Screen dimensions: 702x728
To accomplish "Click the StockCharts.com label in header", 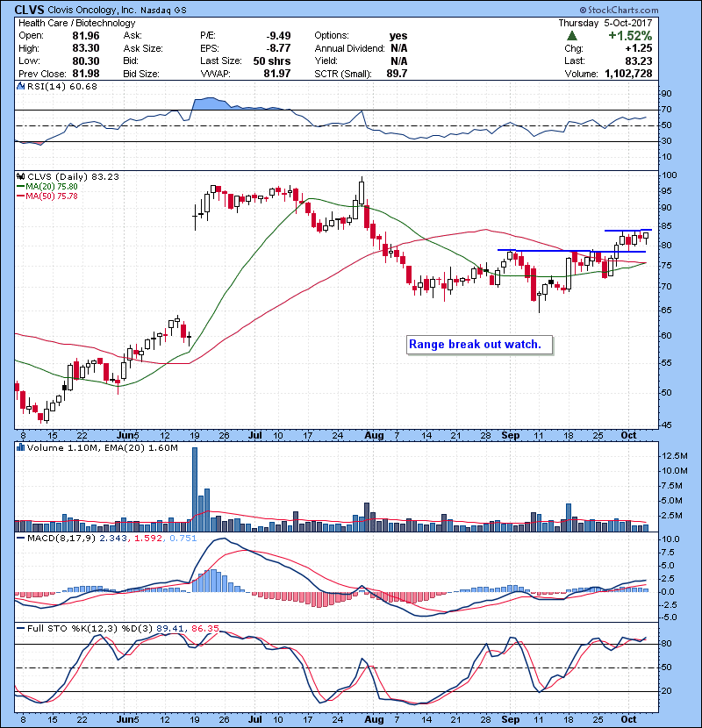I will 619,10.
